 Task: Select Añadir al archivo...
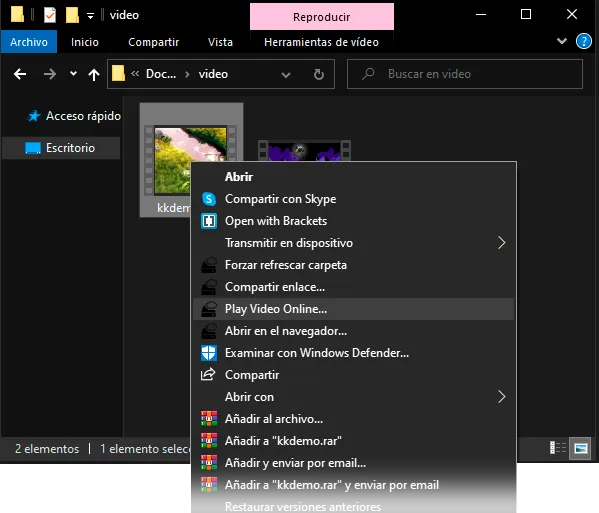[353, 419]
